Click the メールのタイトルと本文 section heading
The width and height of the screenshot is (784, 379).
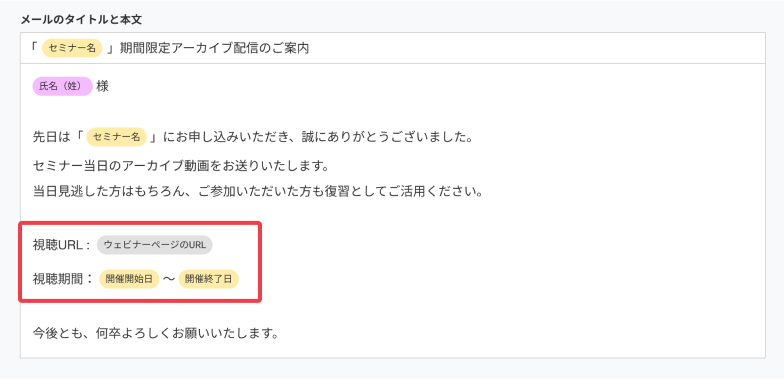(81, 20)
